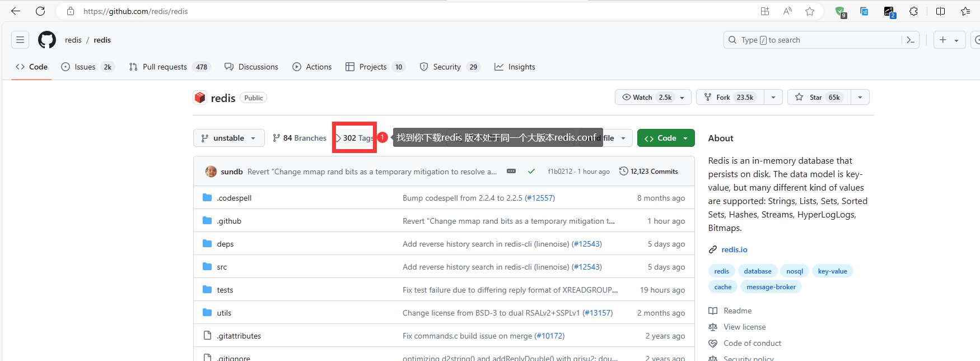Open the Security tab
Viewport: 980px width, 361px height.
(x=450, y=67)
